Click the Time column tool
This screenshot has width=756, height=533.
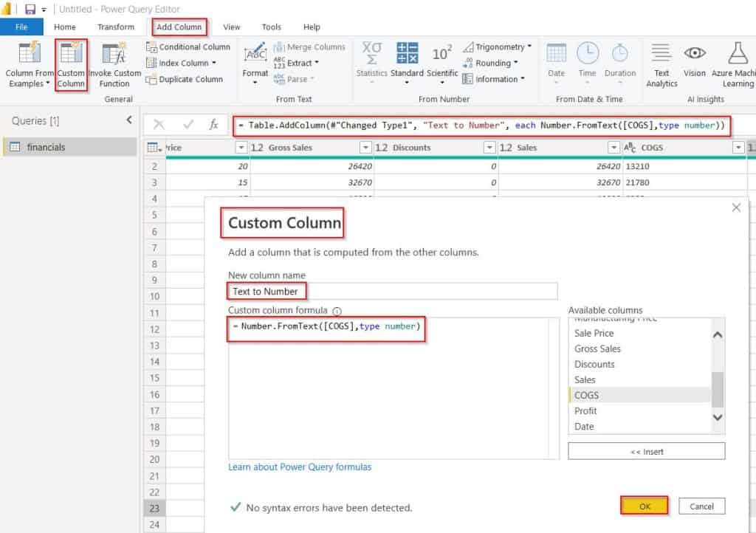coord(587,63)
